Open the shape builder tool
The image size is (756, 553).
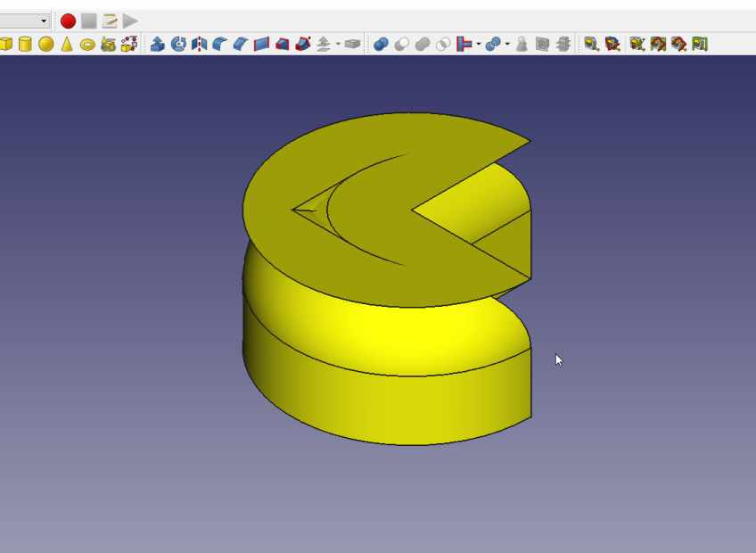click(128, 45)
